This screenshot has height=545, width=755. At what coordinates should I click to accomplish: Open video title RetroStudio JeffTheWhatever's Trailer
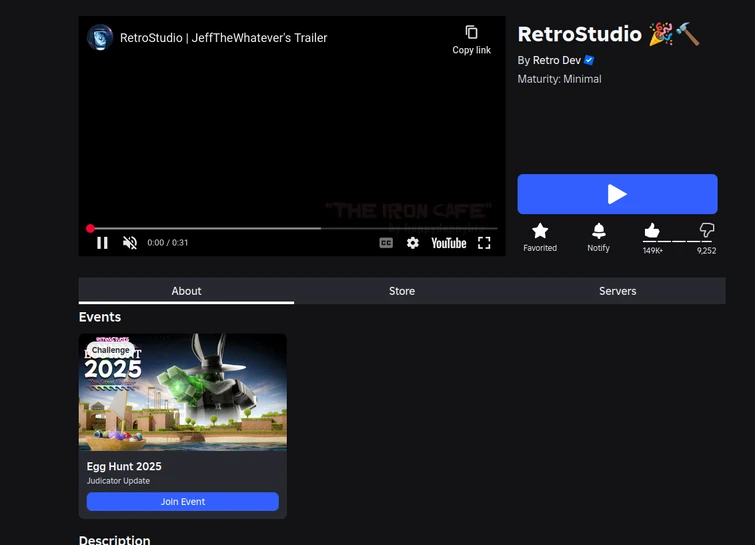tap(223, 38)
